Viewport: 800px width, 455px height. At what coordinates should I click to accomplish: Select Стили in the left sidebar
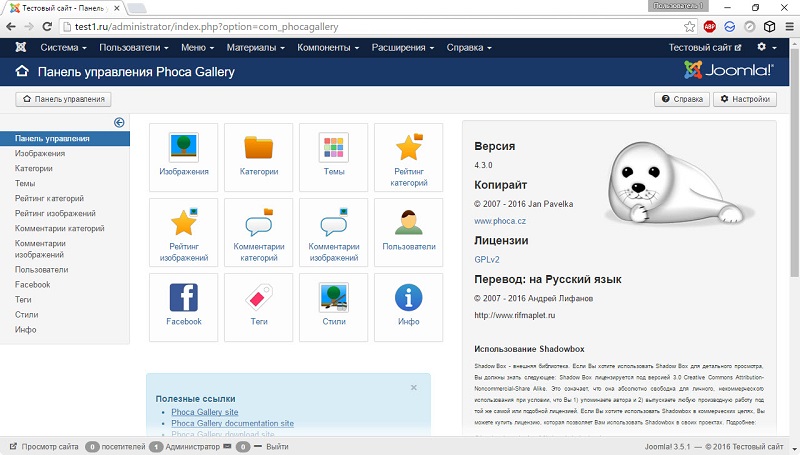click(27, 315)
